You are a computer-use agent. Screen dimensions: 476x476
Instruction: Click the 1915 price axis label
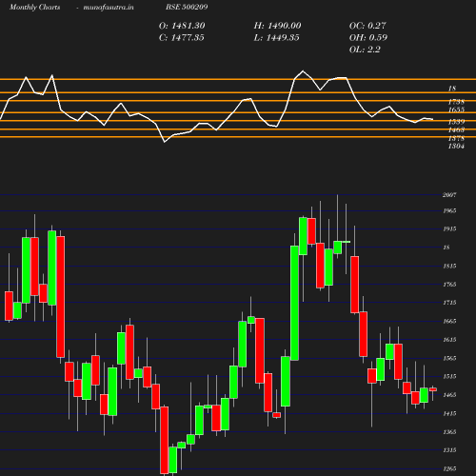tap(449, 228)
